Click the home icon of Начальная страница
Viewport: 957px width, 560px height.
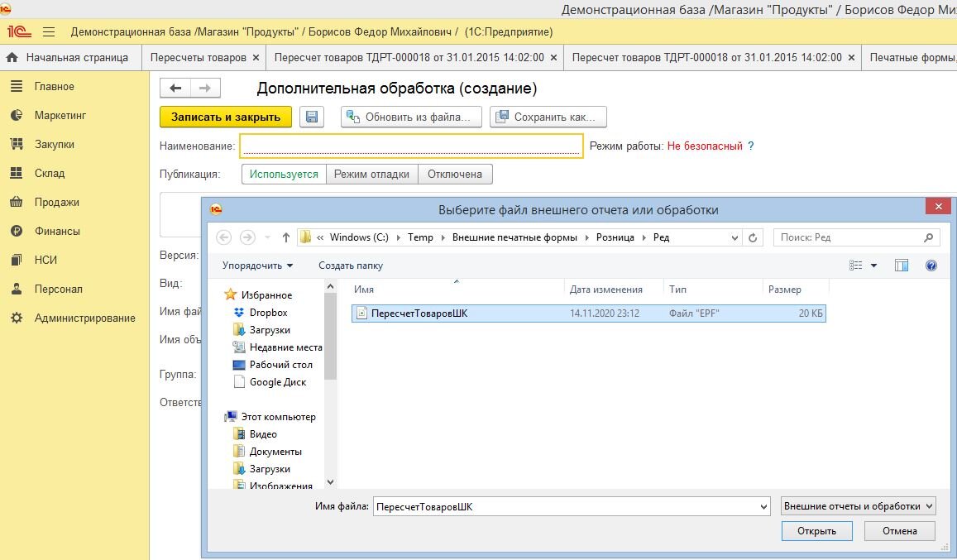(12, 57)
